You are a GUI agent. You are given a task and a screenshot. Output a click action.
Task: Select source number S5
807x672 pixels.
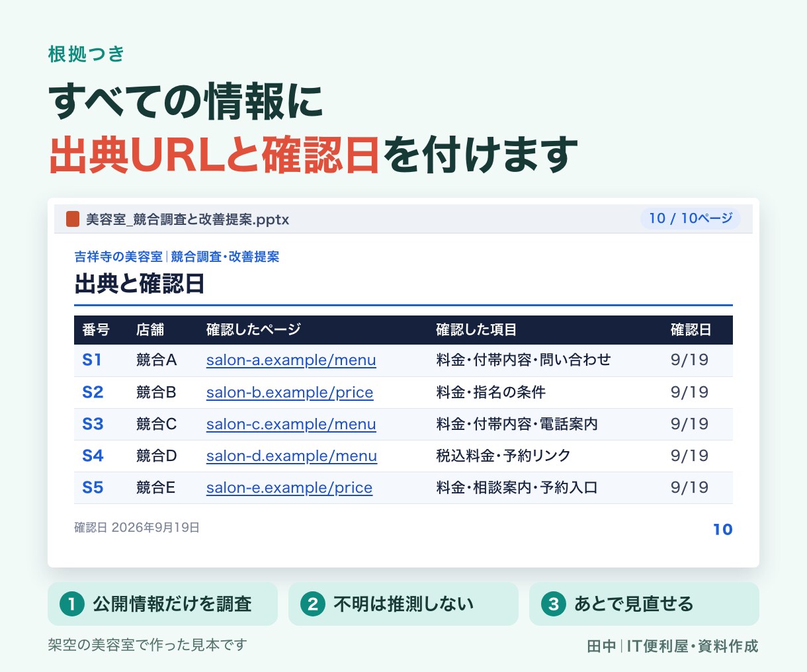[x=93, y=487]
